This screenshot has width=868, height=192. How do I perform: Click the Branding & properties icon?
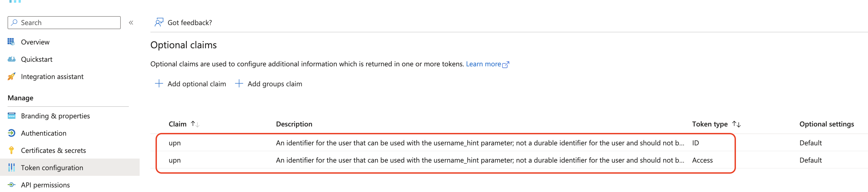pyautogui.click(x=11, y=116)
